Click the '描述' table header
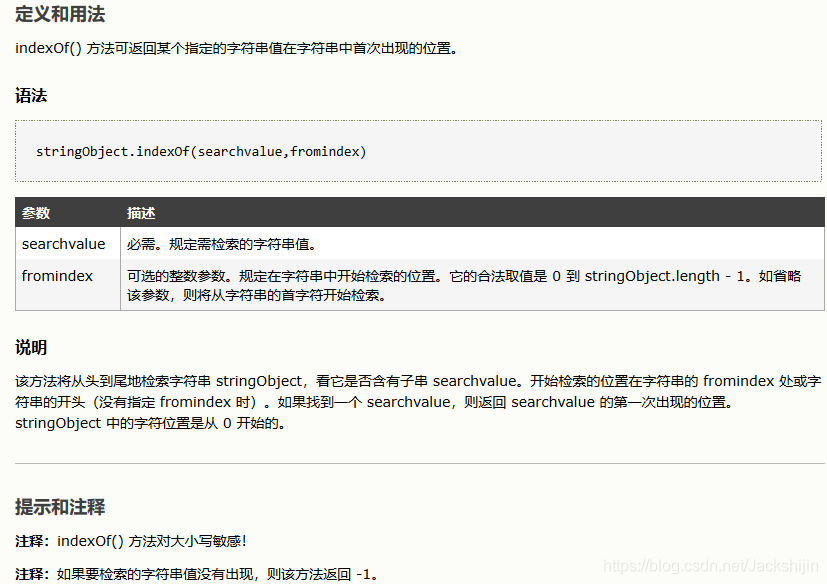 [141, 213]
